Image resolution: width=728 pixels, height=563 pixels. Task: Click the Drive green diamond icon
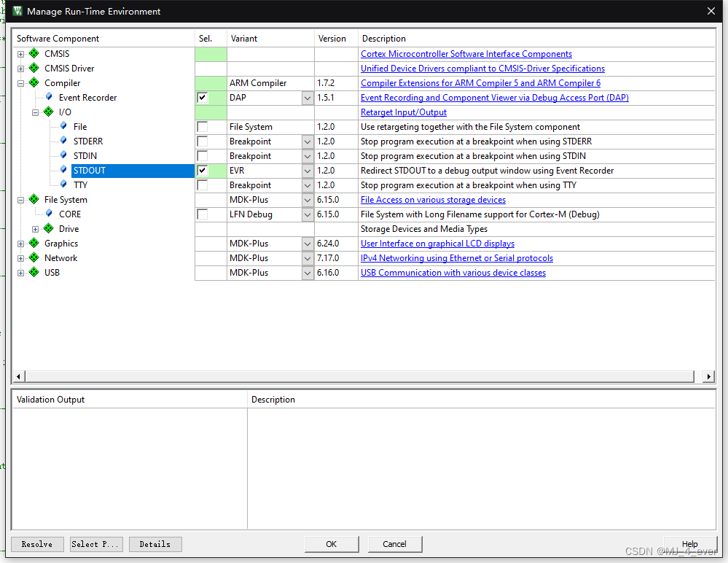coord(48,228)
